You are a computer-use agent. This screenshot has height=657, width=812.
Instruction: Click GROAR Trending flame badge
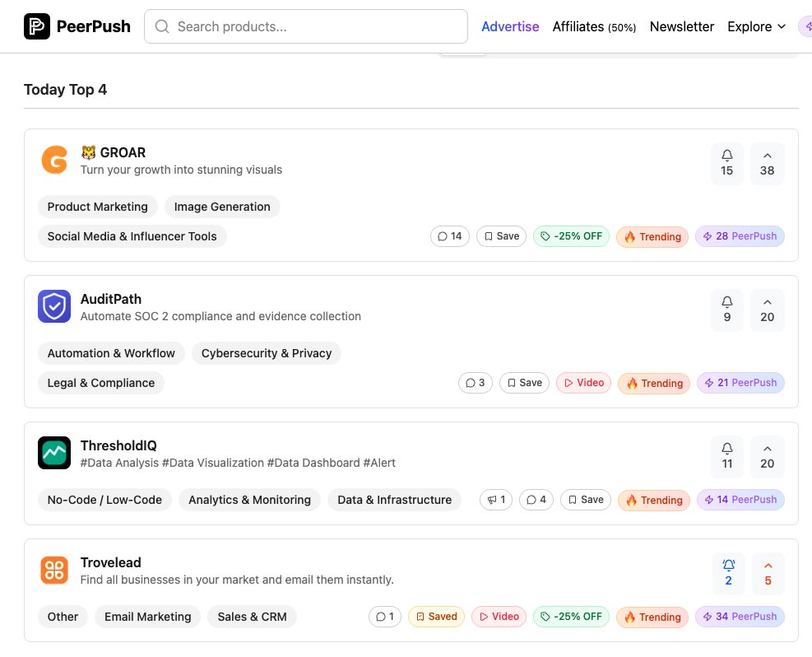pyautogui.click(x=652, y=237)
